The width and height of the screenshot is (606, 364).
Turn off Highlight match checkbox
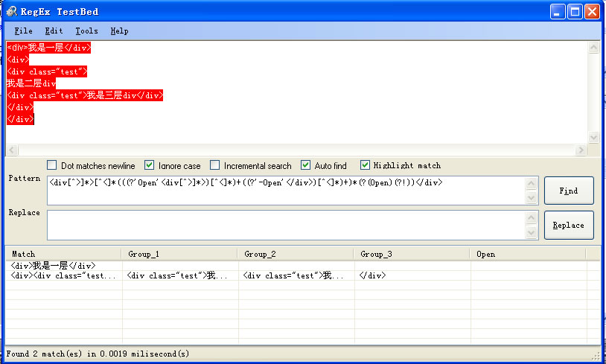[x=365, y=165]
